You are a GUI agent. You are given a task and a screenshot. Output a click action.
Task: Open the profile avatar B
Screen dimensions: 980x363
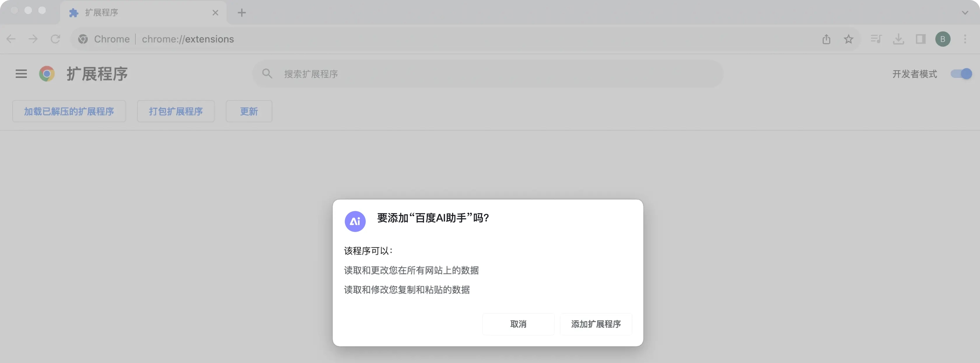click(x=943, y=39)
